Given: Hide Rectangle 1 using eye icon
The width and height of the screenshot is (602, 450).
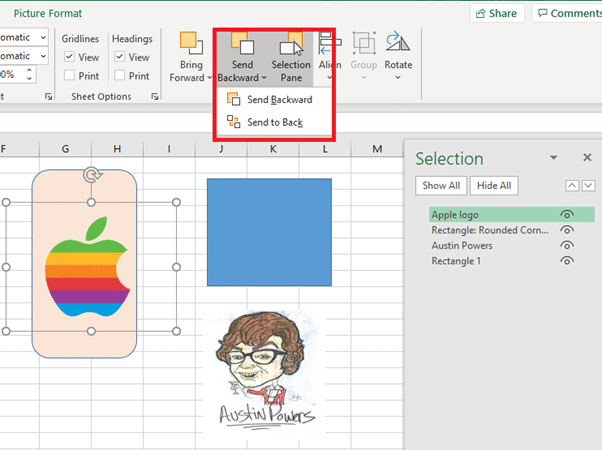Looking at the screenshot, I should tap(567, 260).
